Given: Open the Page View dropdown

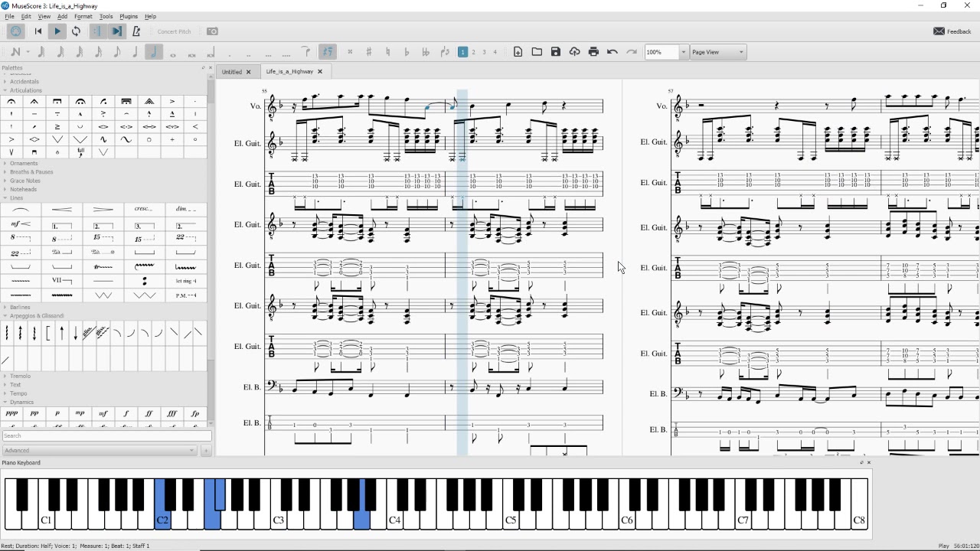Looking at the screenshot, I should click(718, 52).
